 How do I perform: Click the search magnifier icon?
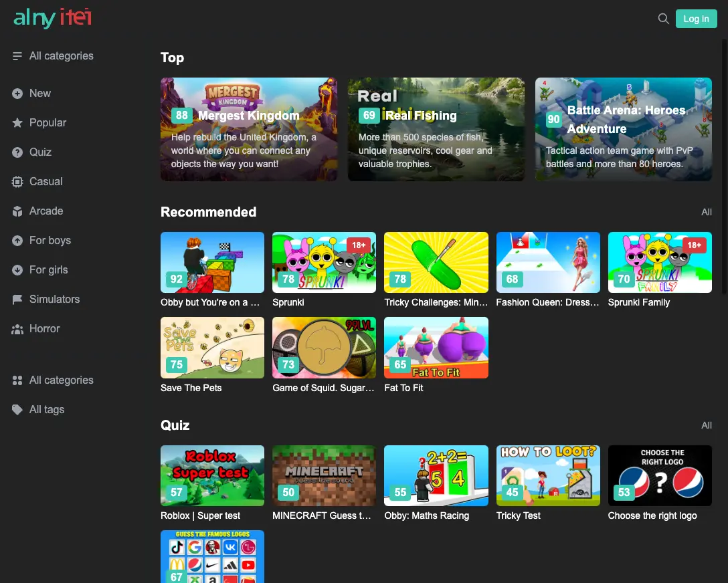(663, 19)
